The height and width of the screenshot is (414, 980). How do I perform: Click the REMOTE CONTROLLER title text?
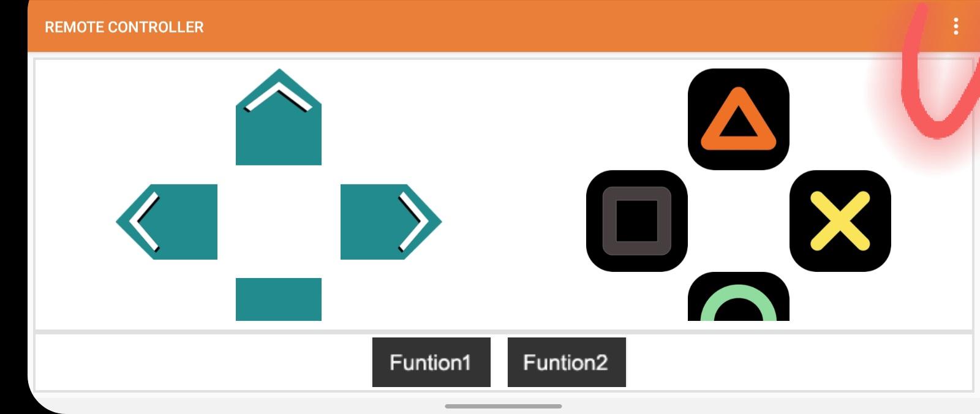point(124,27)
